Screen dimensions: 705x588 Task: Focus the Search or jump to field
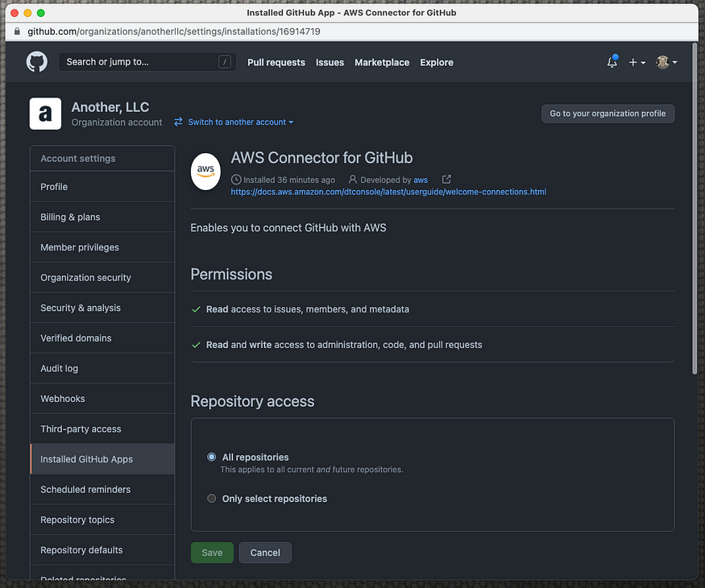pyautogui.click(x=147, y=61)
